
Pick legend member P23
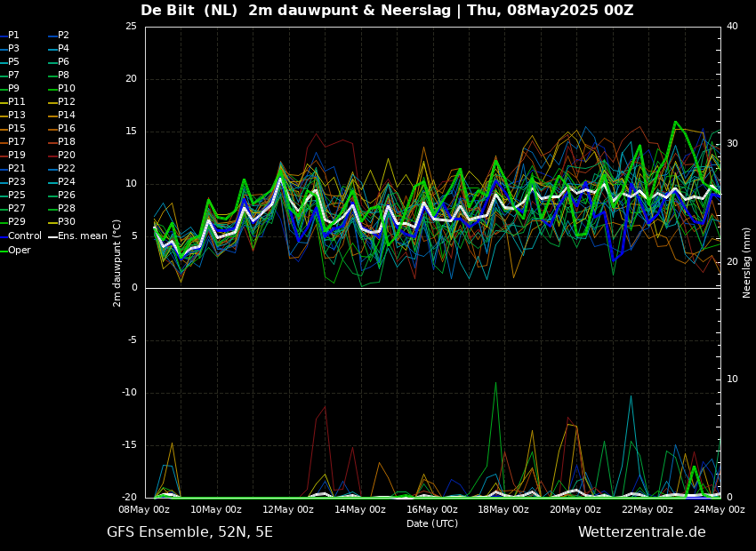[12, 181]
